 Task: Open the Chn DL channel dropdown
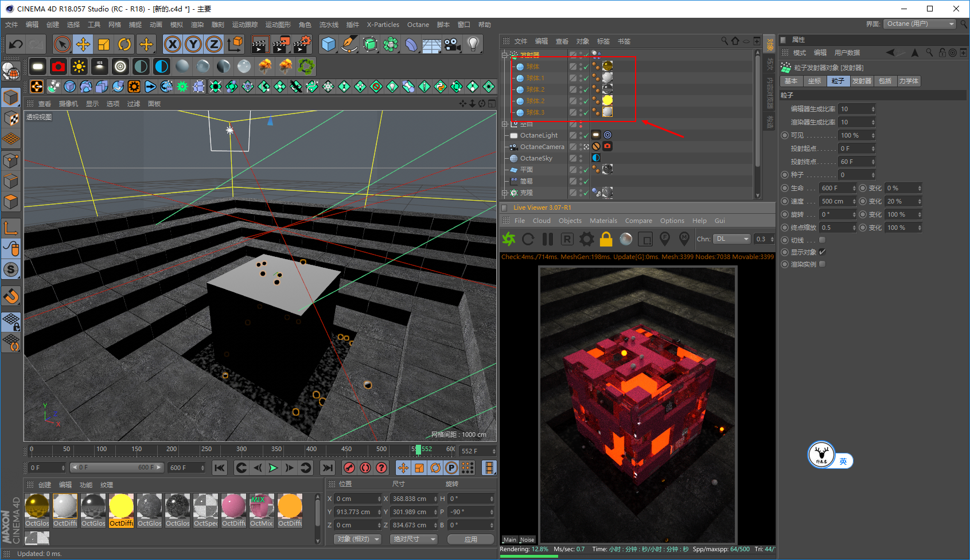pos(732,239)
